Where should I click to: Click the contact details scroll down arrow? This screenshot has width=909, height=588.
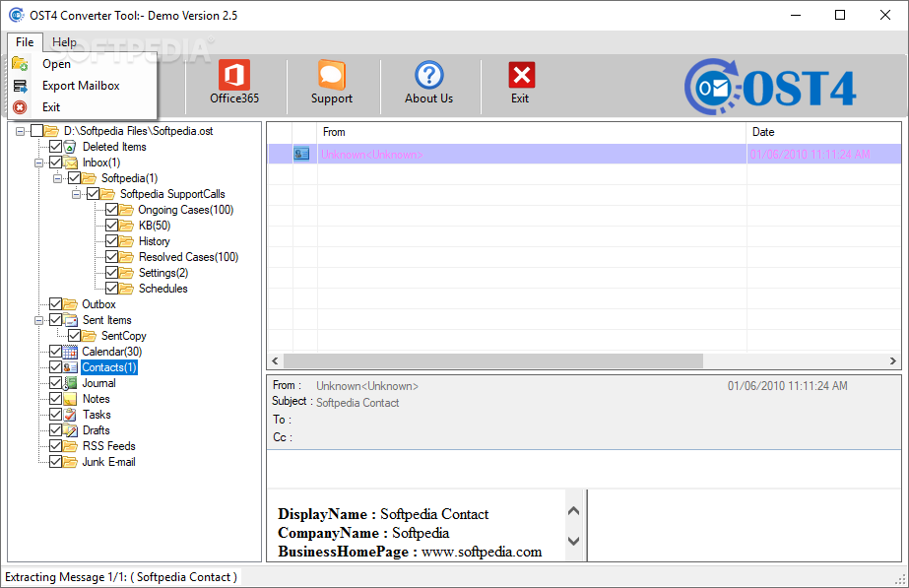click(x=574, y=541)
